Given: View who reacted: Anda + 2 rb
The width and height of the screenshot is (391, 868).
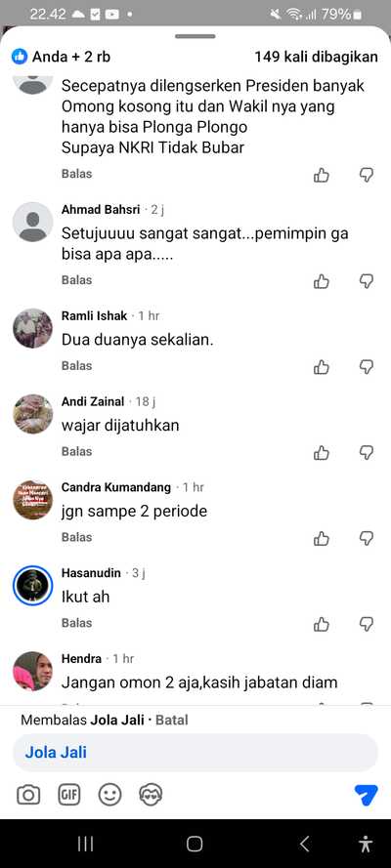Looking at the screenshot, I should pos(62,57).
